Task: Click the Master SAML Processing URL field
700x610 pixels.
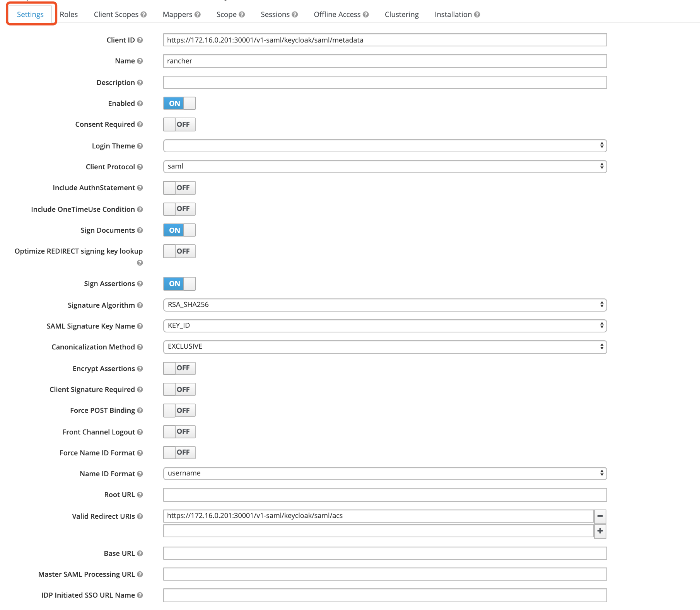Action: [385, 574]
